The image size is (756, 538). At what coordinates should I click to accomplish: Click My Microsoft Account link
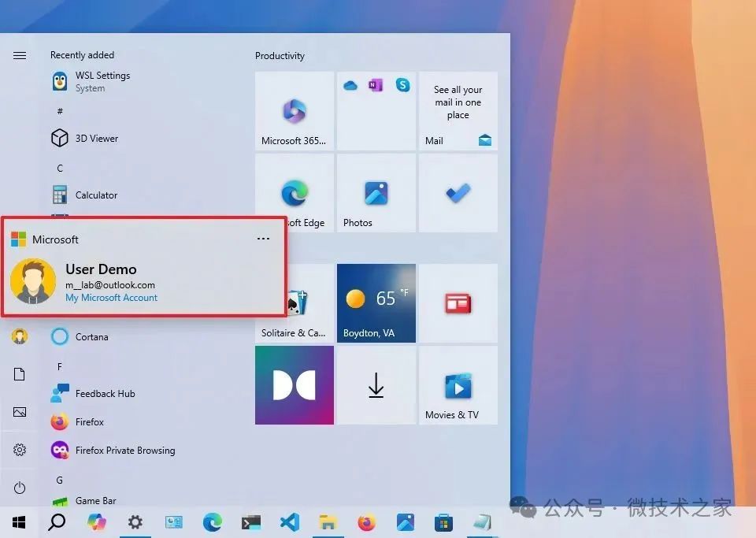[x=111, y=298]
